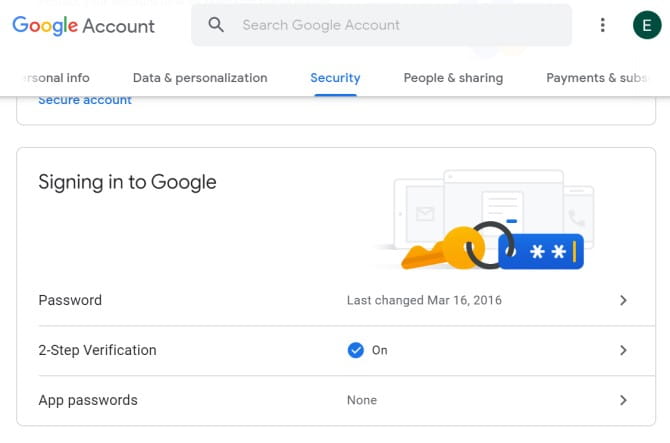
Task: Go to People & sharing tab
Action: coord(453,78)
